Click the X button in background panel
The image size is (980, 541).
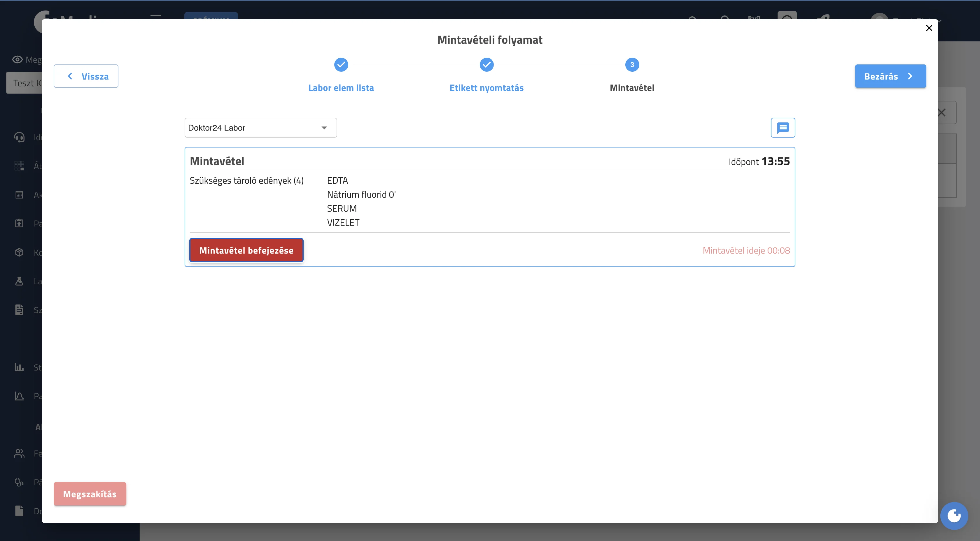942,113
